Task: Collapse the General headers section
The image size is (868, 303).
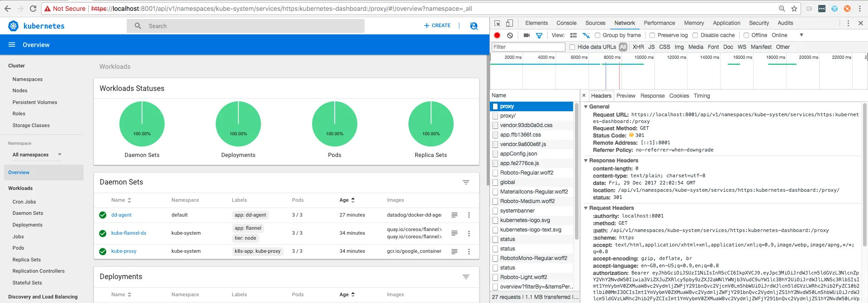Action: pos(586,107)
